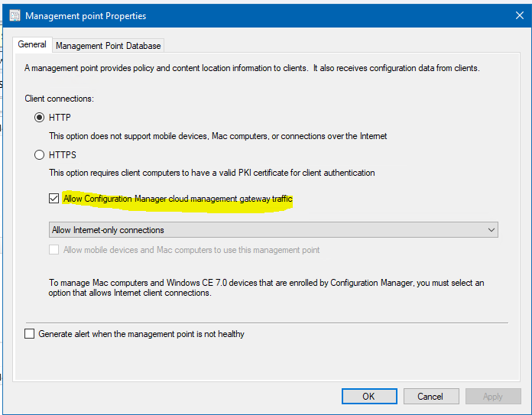Click the Client connections: label
This screenshot has height=415, width=532.
pos(60,99)
